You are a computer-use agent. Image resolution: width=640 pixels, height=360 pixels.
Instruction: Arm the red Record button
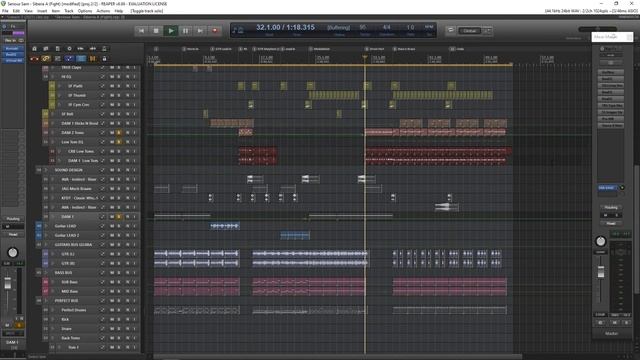pyautogui.click(x=215, y=31)
